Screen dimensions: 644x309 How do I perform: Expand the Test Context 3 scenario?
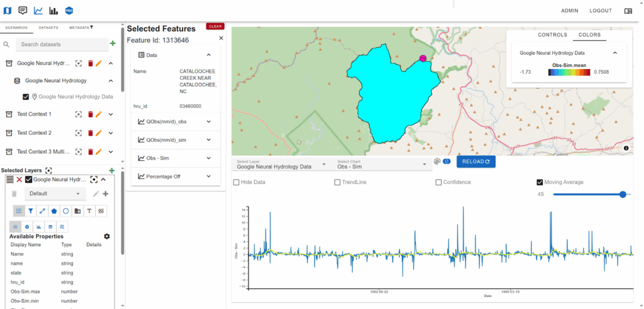tap(111, 151)
